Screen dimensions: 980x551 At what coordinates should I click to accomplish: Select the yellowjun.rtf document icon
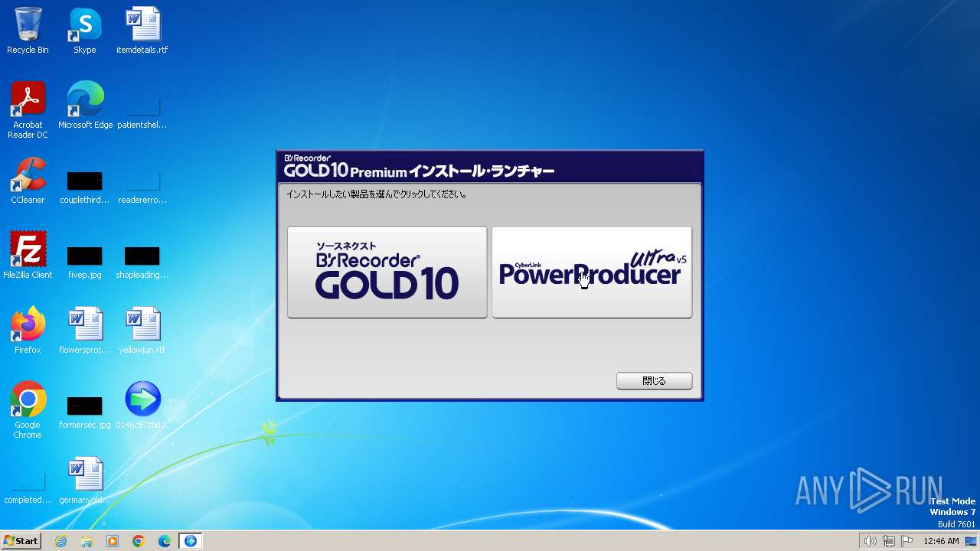[142, 331]
